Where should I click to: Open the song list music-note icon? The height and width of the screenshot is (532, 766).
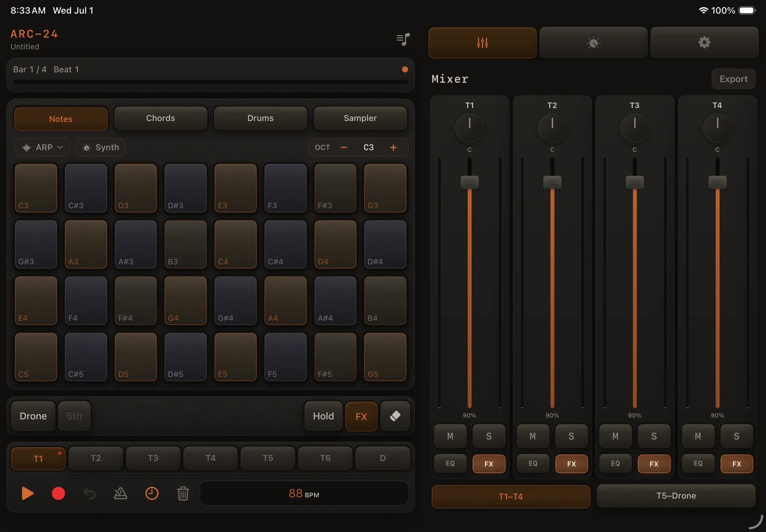[403, 39]
